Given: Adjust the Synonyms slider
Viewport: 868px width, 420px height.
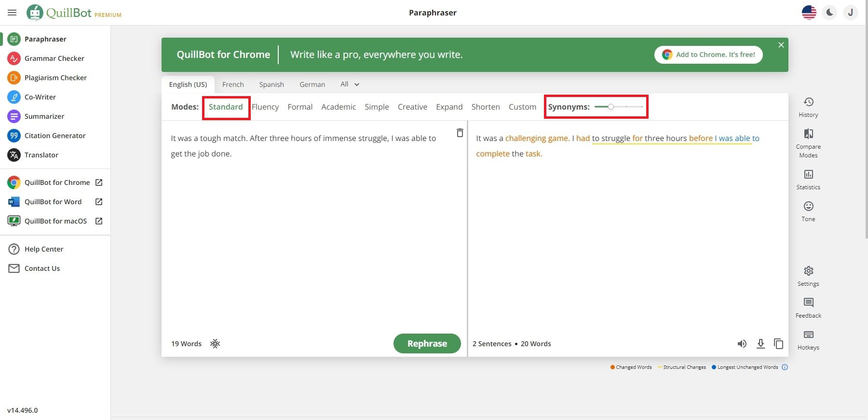Looking at the screenshot, I should [611, 107].
